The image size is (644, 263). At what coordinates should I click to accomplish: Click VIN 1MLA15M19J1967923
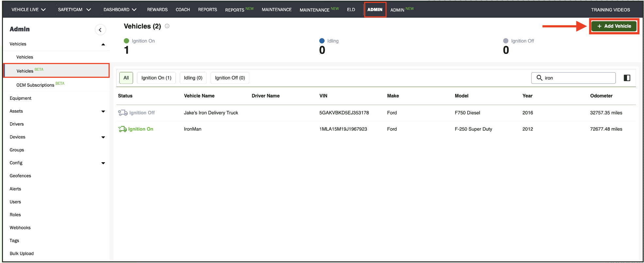(343, 129)
